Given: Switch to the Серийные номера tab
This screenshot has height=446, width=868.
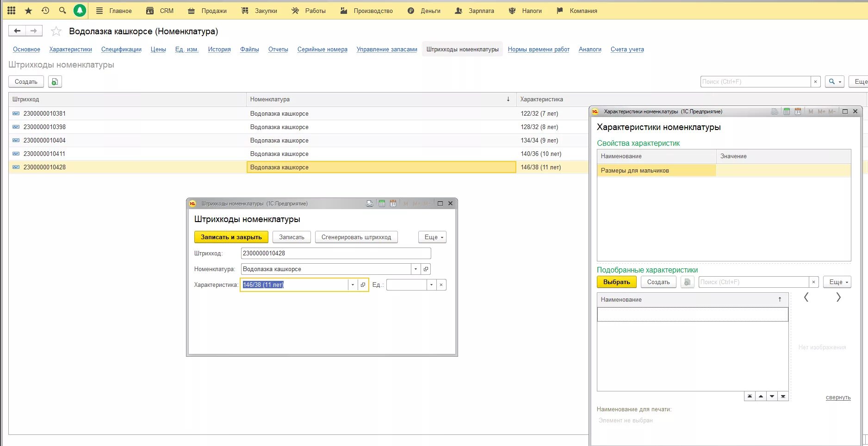Looking at the screenshot, I should [x=322, y=50].
